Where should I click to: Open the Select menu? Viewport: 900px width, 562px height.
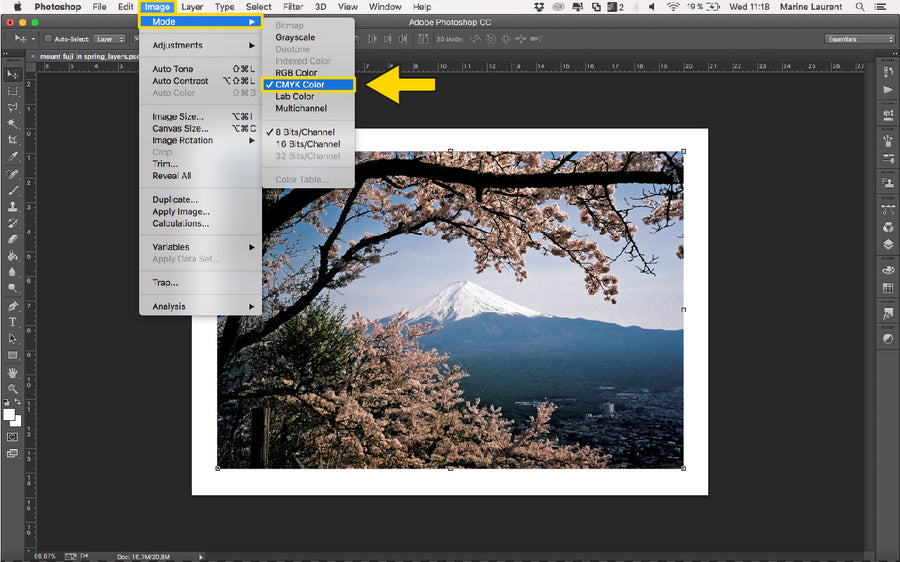(x=258, y=7)
